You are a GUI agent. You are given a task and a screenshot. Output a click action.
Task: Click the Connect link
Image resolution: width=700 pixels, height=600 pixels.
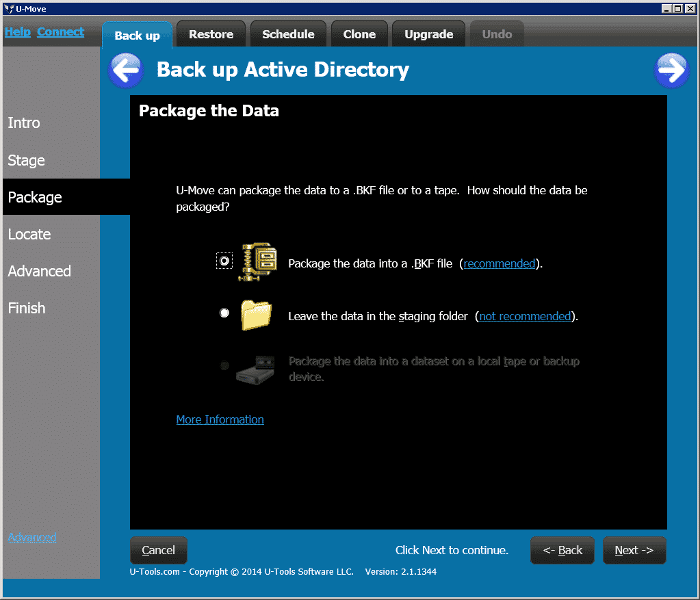pyautogui.click(x=61, y=31)
